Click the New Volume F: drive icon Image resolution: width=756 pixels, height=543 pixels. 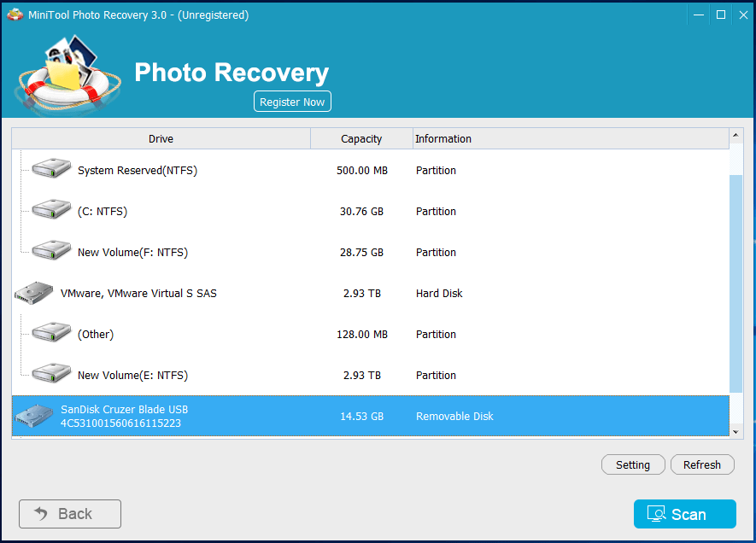pos(51,250)
